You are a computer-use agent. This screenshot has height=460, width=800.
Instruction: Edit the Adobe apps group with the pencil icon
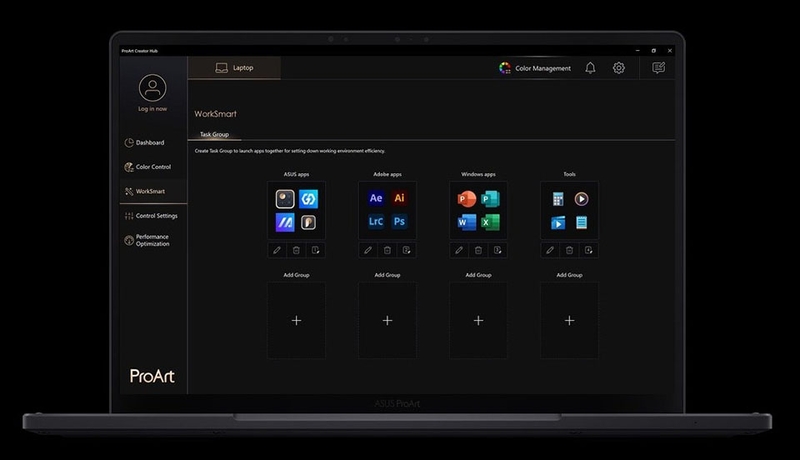pos(368,250)
